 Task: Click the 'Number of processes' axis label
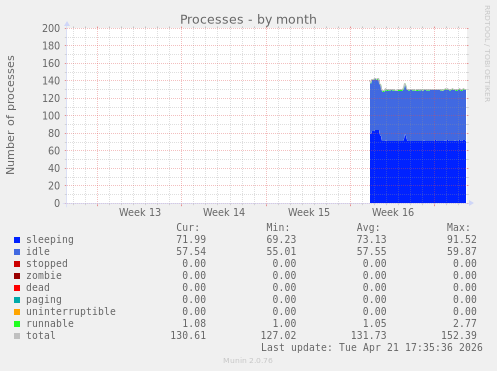(x=11, y=115)
